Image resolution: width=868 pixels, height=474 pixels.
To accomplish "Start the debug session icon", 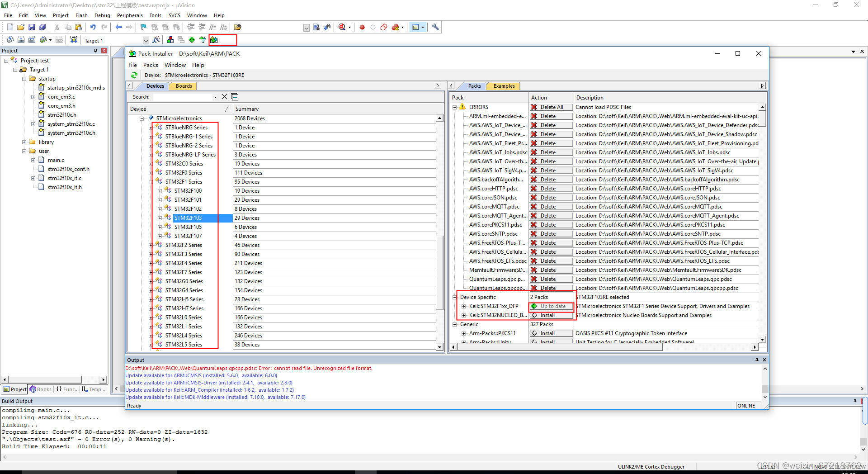I will point(342,27).
